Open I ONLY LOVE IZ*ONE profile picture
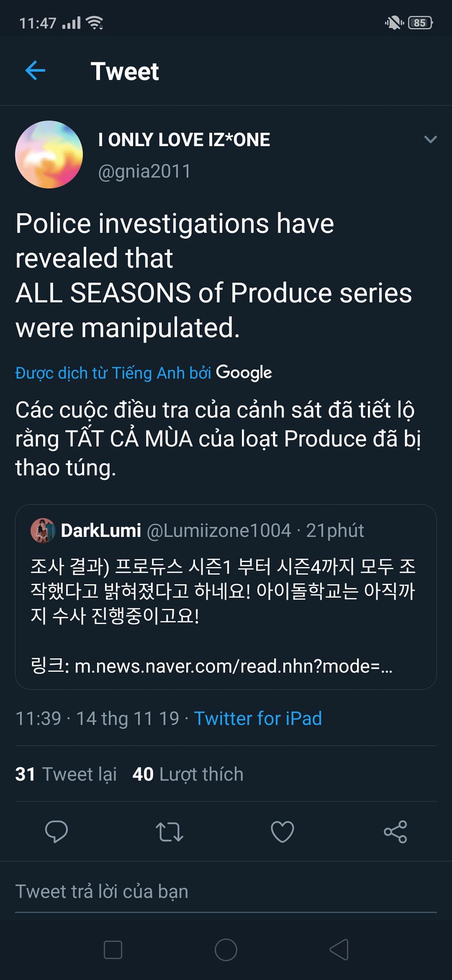This screenshot has width=452, height=980. pos(49,155)
